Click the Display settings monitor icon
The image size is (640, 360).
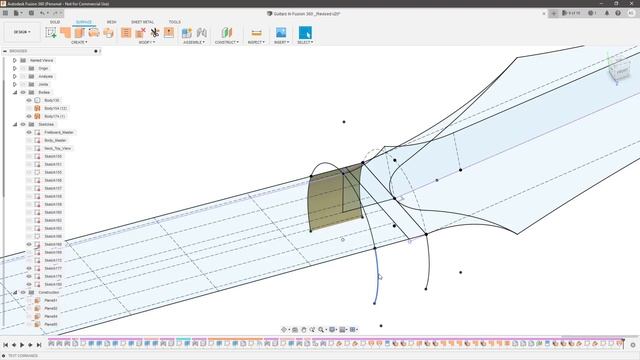(x=332, y=329)
